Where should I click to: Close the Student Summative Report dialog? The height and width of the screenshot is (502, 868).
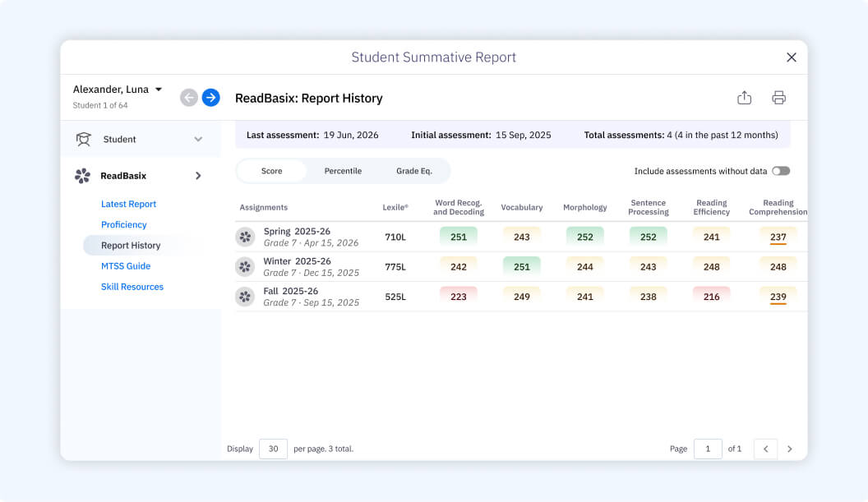[x=791, y=57]
